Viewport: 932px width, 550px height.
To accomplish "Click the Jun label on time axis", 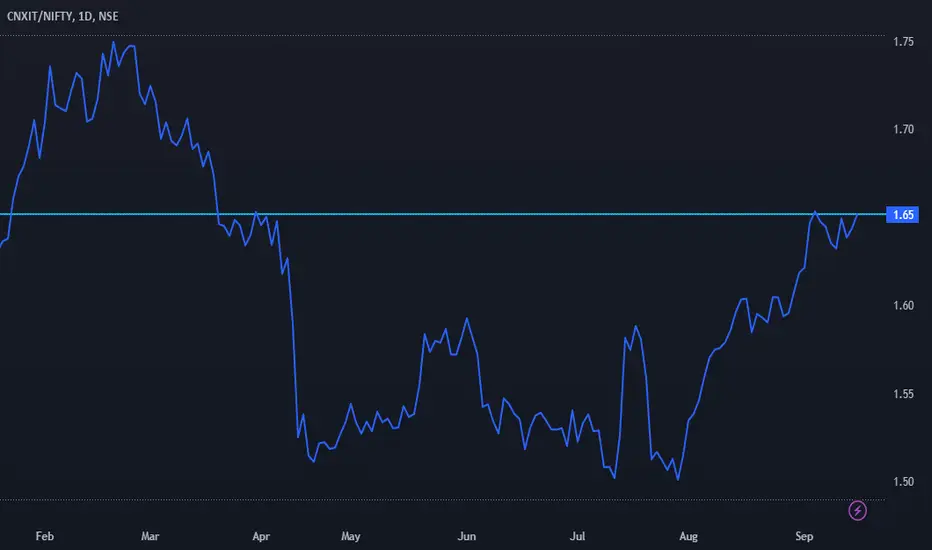I will [467, 536].
